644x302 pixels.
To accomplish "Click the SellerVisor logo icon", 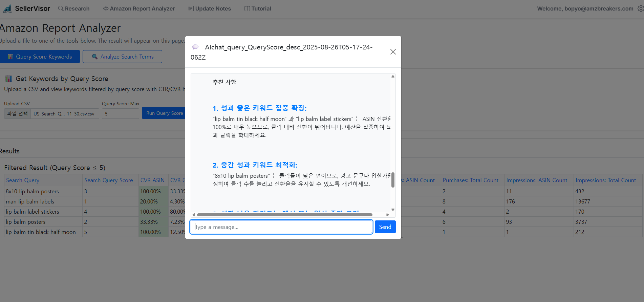I will pyautogui.click(x=7, y=8).
